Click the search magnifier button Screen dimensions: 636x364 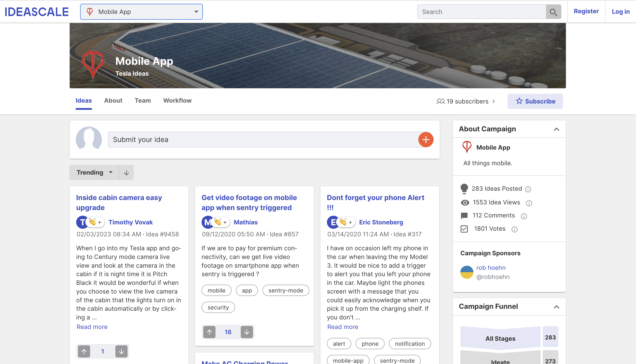coord(553,12)
